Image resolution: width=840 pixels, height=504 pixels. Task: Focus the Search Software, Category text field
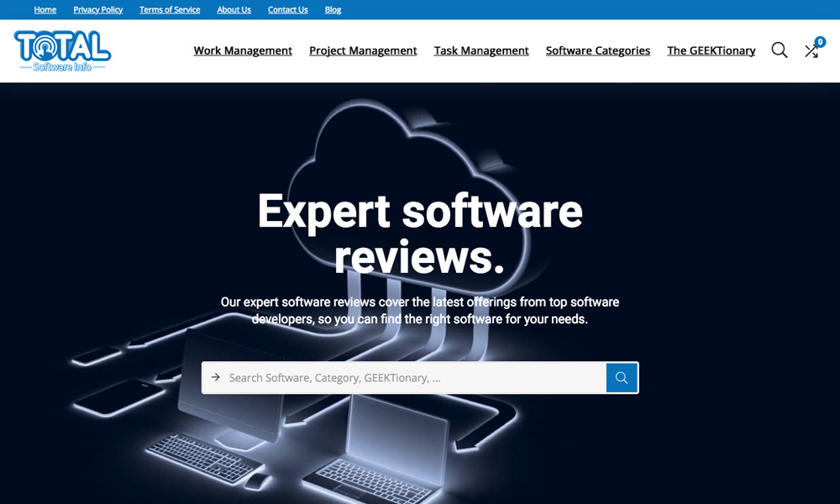[x=412, y=378]
